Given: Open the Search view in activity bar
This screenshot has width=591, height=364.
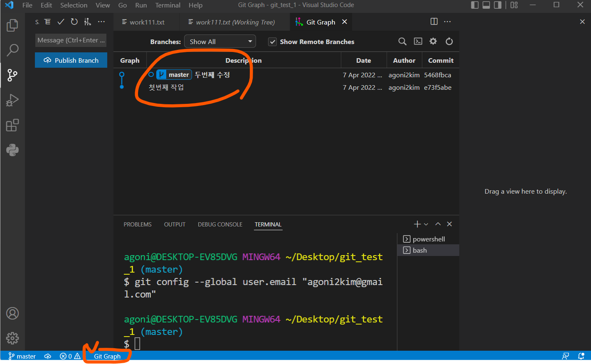Looking at the screenshot, I should pyautogui.click(x=12, y=50).
